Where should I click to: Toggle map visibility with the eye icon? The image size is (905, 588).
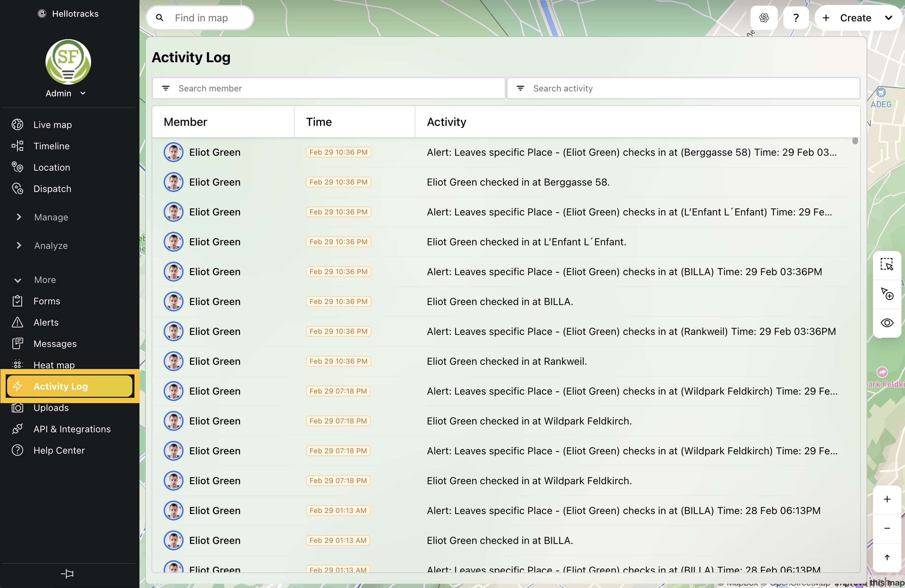(x=887, y=323)
